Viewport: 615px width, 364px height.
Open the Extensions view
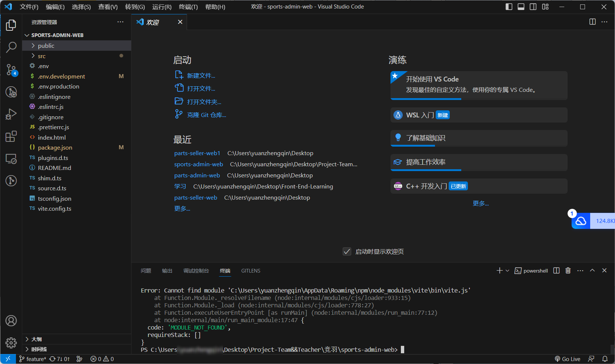pos(11,136)
